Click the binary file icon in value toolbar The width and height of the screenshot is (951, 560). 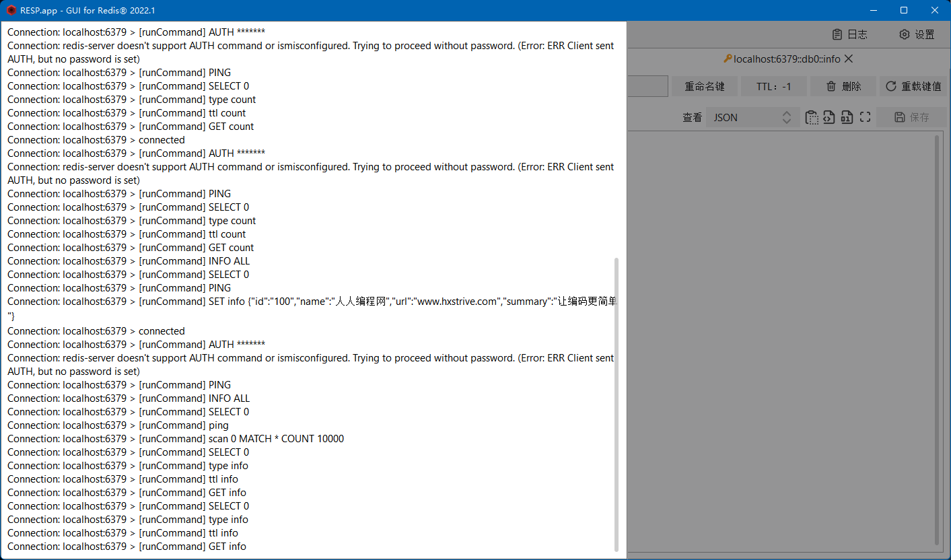(847, 117)
